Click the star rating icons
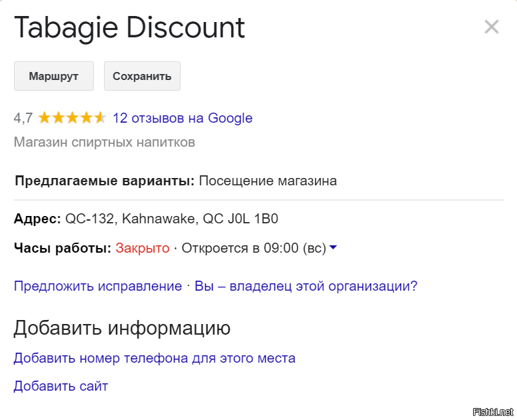The width and height of the screenshot is (517, 420). tap(72, 119)
